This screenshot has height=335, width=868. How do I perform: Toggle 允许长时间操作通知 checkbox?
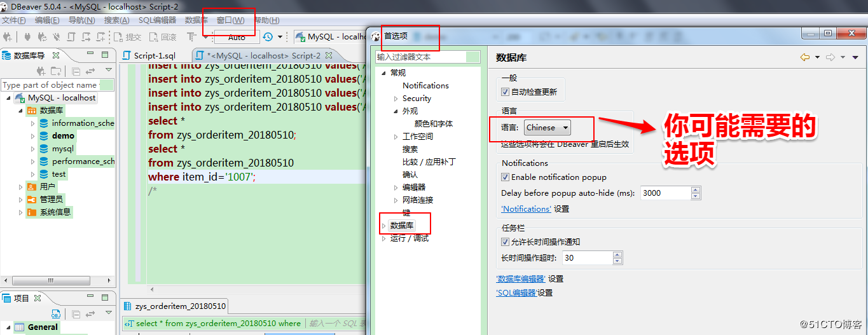click(x=506, y=242)
